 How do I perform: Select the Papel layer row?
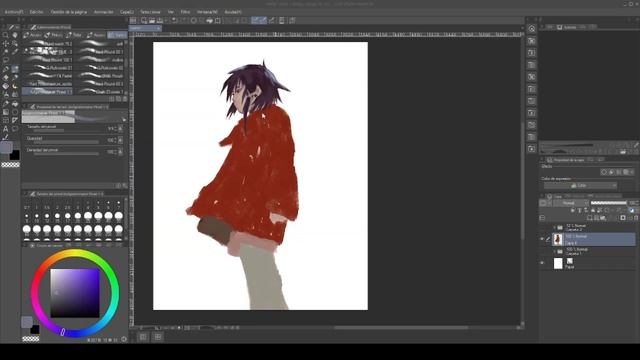pos(593,263)
